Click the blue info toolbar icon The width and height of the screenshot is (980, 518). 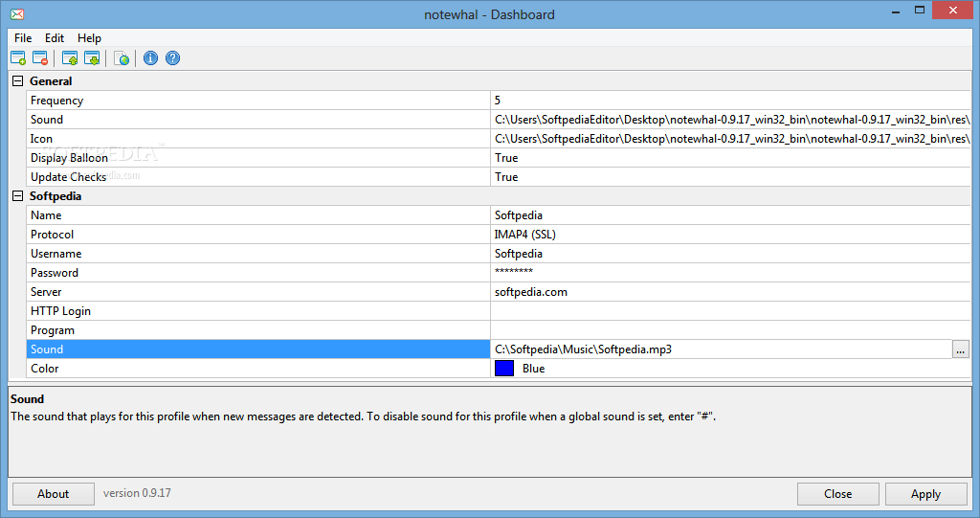tap(150, 58)
